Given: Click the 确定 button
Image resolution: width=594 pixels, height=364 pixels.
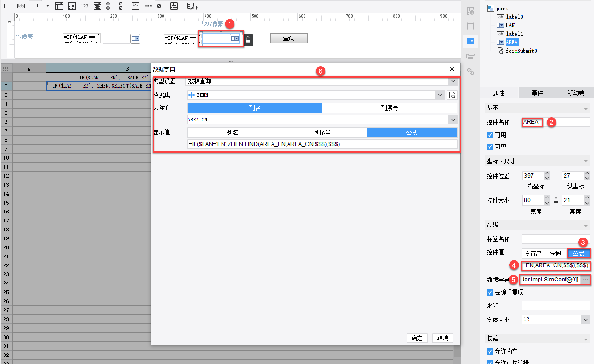Looking at the screenshot, I should pyautogui.click(x=417, y=338).
